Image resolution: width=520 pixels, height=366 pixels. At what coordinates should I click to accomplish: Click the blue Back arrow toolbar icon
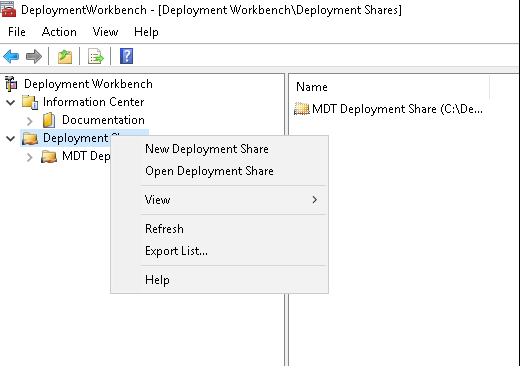tap(11, 56)
